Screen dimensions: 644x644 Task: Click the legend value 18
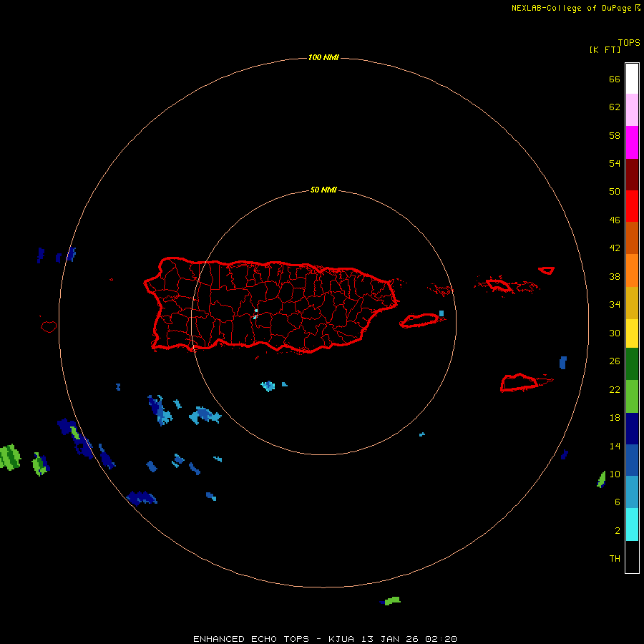[x=615, y=418]
